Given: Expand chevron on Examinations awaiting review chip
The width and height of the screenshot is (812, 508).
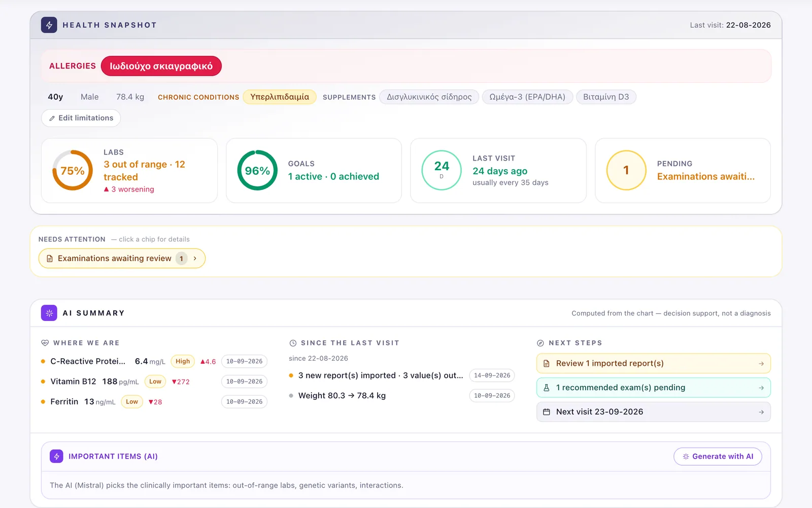Looking at the screenshot, I should 195,259.
